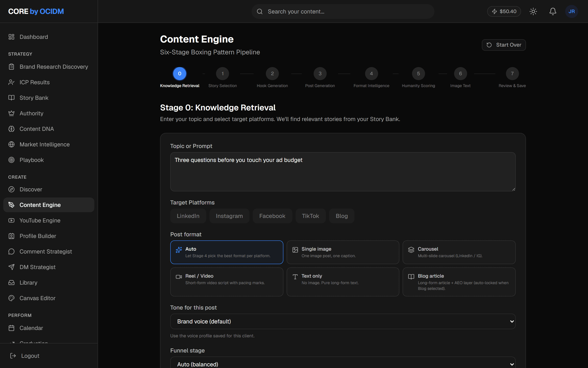Go to step 6 Image Text

[460, 74]
